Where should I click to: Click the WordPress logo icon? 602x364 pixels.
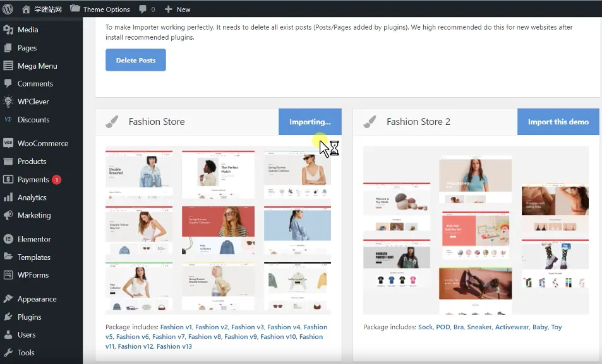pyautogui.click(x=8, y=9)
